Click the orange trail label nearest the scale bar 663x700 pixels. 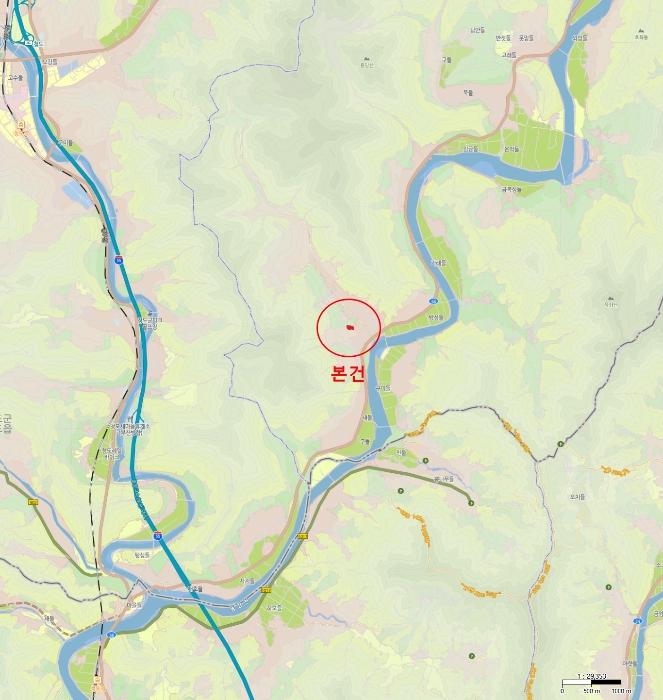(x=531, y=679)
